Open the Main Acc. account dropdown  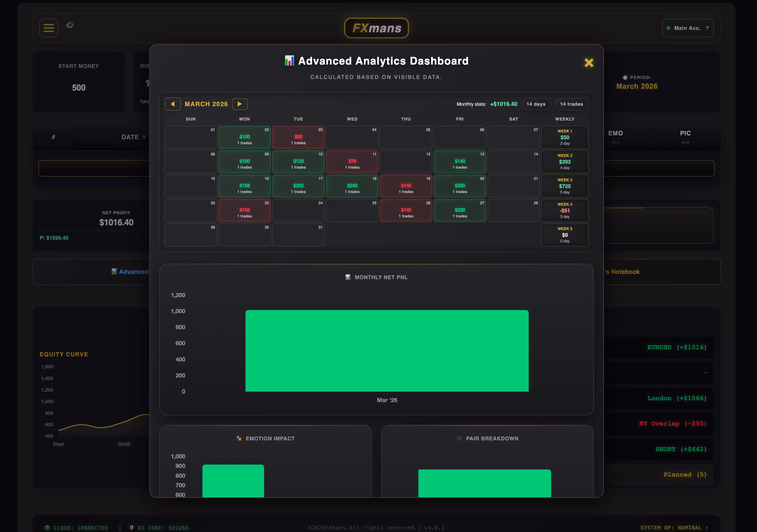tap(688, 28)
